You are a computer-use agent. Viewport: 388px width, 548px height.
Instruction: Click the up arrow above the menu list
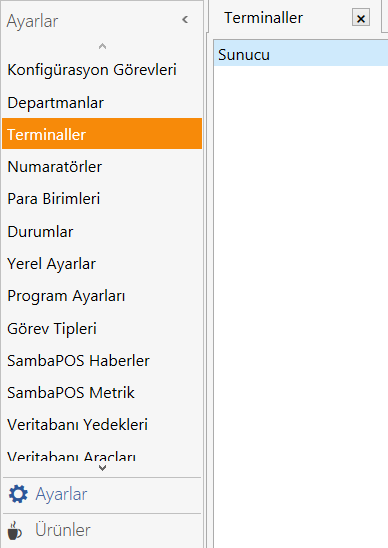pyautogui.click(x=102, y=46)
